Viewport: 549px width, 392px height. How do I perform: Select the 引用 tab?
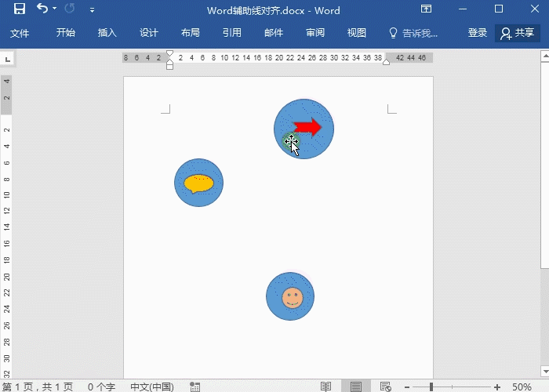[x=232, y=33]
